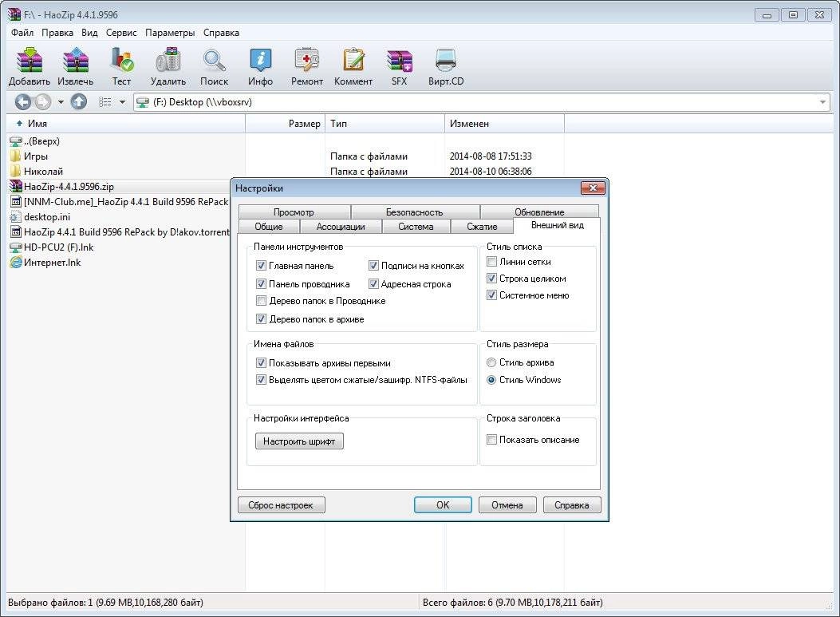Open the Коммент comment tool
This screenshot has width=840, height=617.
tap(353, 60)
